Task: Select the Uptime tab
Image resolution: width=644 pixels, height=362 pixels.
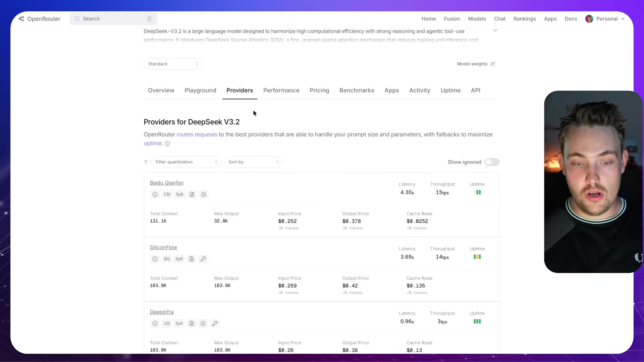Action: coord(451,90)
